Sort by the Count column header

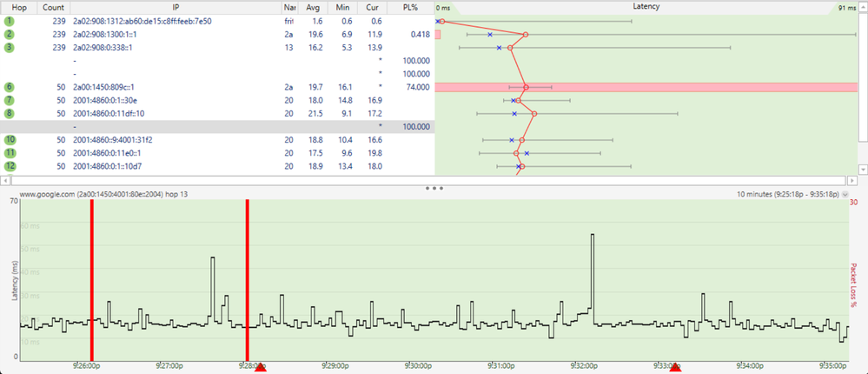coord(54,7)
